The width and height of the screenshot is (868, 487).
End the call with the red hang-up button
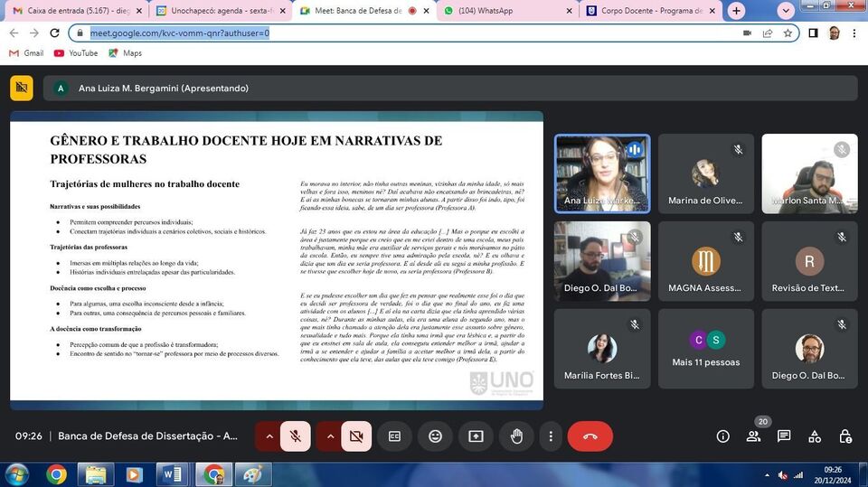click(x=590, y=436)
